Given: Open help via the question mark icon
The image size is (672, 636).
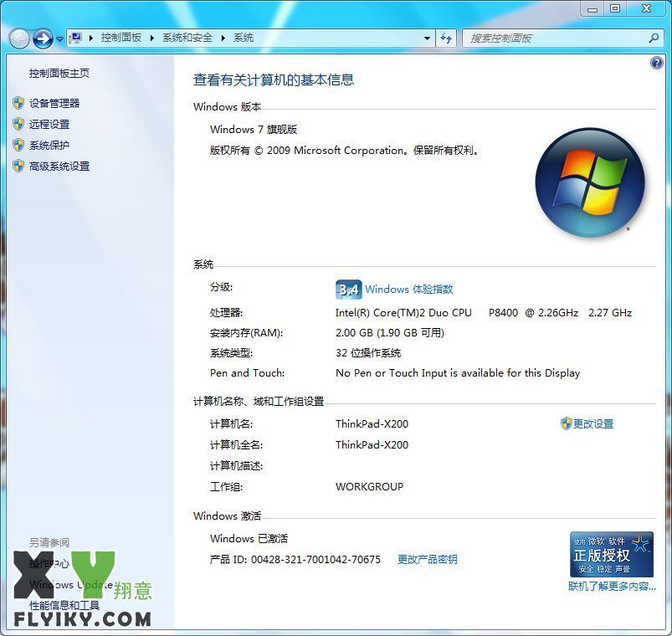Looking at the screenshot, I should coord(656,64).
